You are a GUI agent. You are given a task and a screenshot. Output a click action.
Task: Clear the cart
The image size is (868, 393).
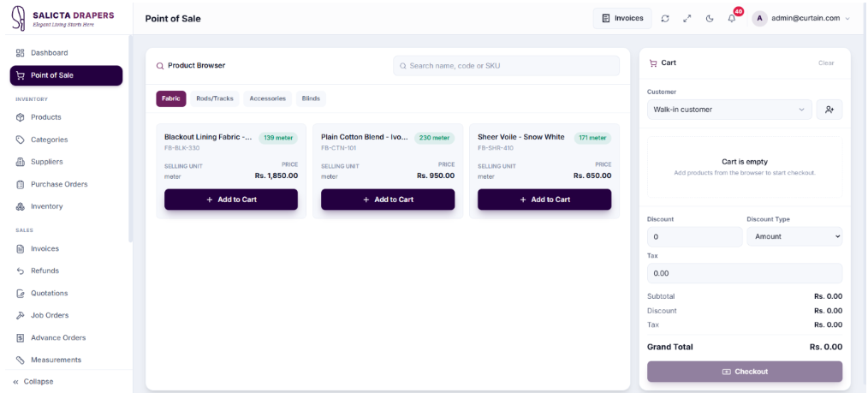pyautogui.click(x=826, y=63)
